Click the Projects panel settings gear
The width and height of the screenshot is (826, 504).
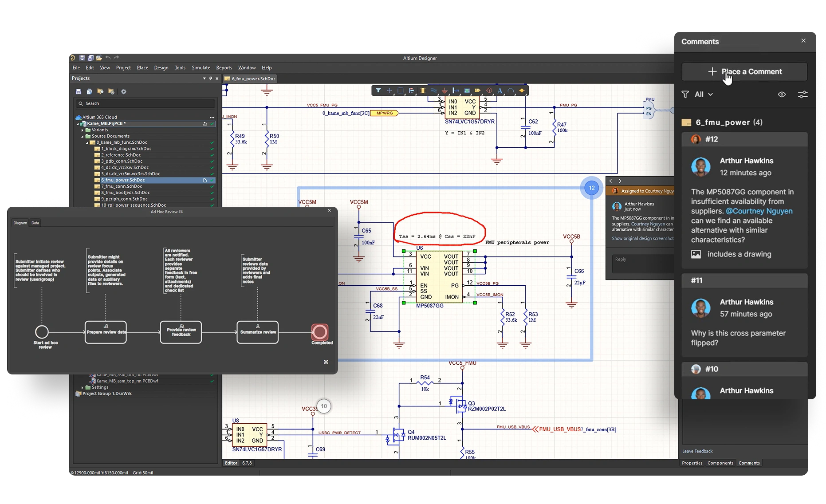(124, 91)
